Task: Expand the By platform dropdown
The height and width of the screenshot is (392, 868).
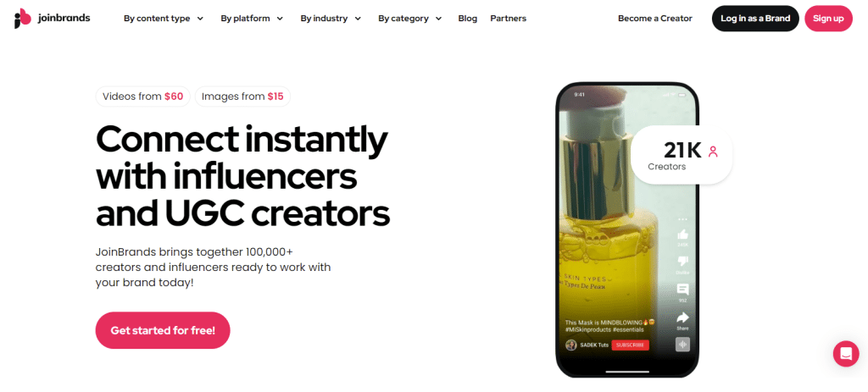Action: 252,19
